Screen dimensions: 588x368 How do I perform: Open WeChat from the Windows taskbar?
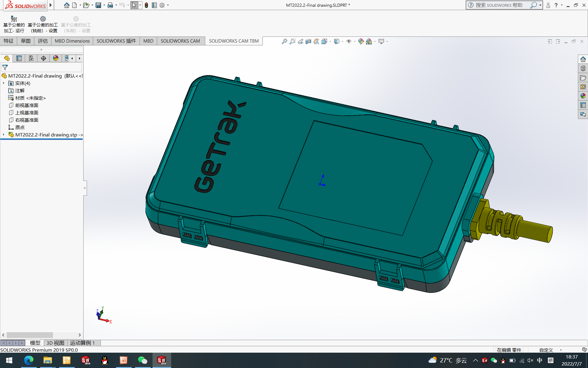(x=143, y=360)
